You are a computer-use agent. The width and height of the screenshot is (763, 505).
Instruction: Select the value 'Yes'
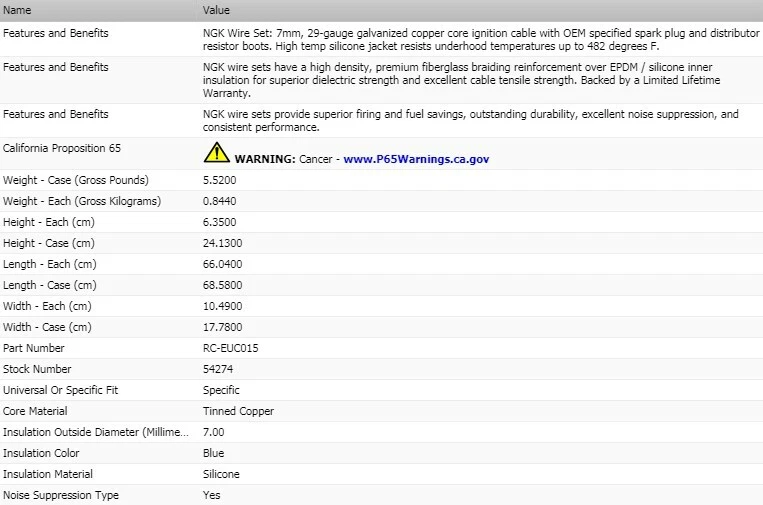(x=212, y=495)
